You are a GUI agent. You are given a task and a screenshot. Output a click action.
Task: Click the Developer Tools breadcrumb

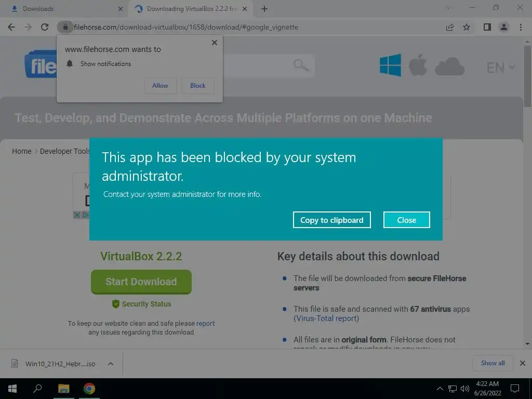[x=65, y=151]
